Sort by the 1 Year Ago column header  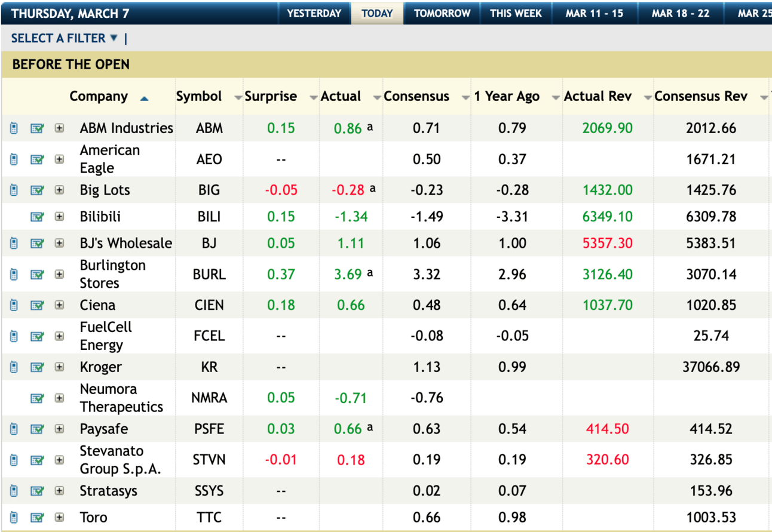pos(507,97)
